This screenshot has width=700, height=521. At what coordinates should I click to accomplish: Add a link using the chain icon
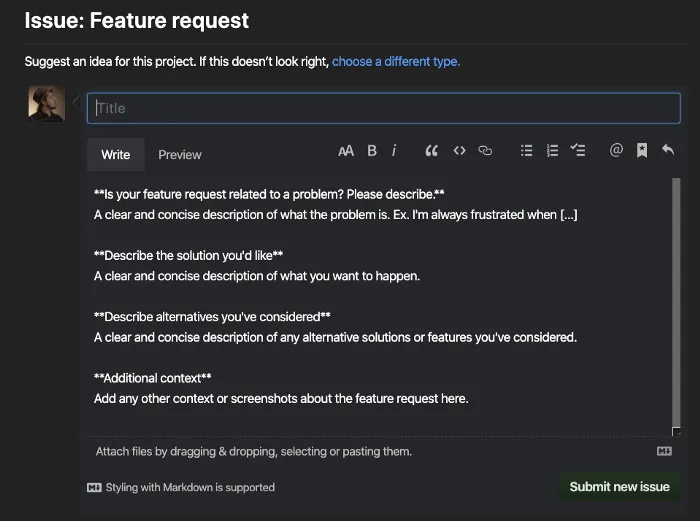pos(485,151)
